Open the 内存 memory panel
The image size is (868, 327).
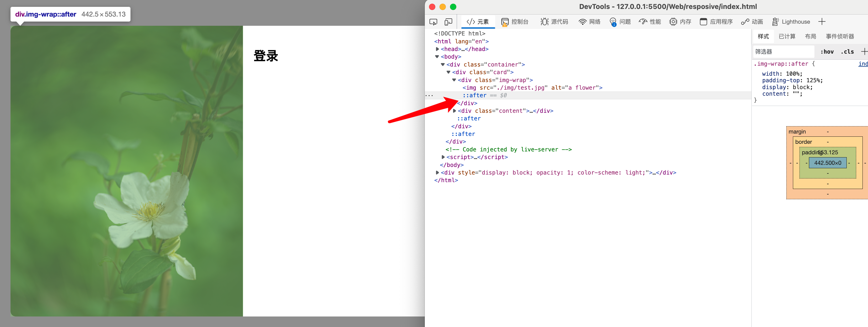pyautogui.click(x=680, y=22)
